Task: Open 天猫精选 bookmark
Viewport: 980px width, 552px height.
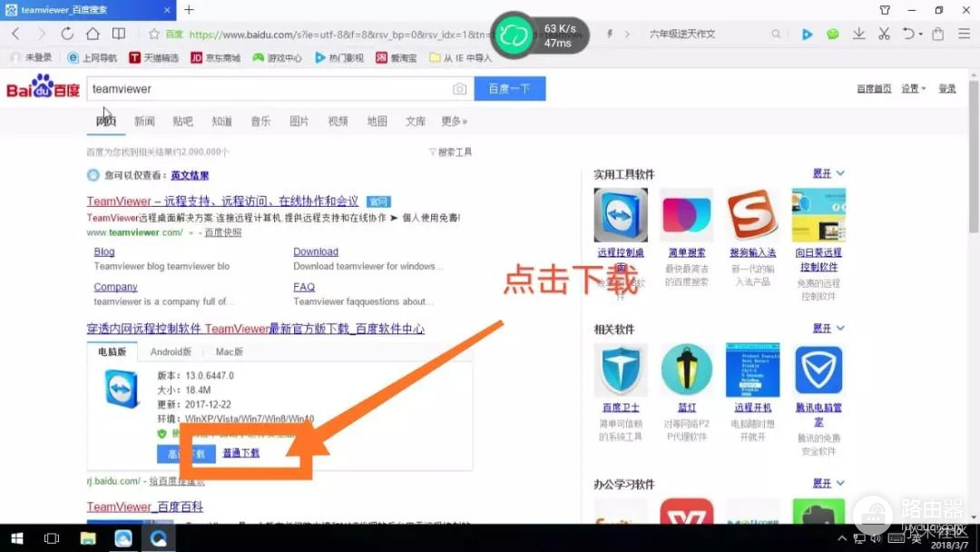Action: (153, 57)
